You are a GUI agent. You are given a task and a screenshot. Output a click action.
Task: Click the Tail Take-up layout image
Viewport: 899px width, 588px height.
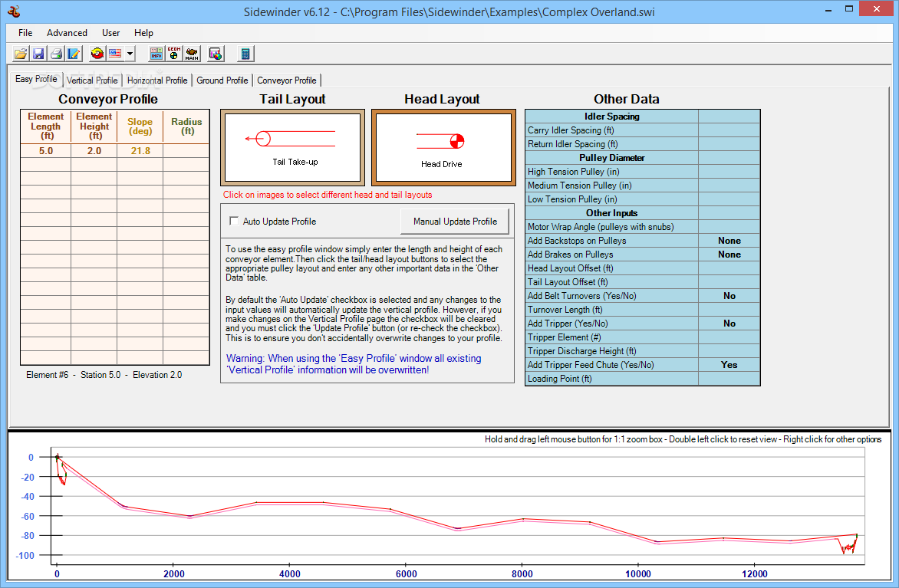292,147
